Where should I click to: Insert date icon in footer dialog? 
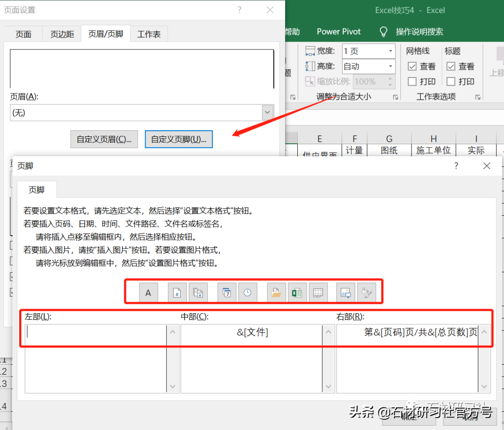pos(227,292)
